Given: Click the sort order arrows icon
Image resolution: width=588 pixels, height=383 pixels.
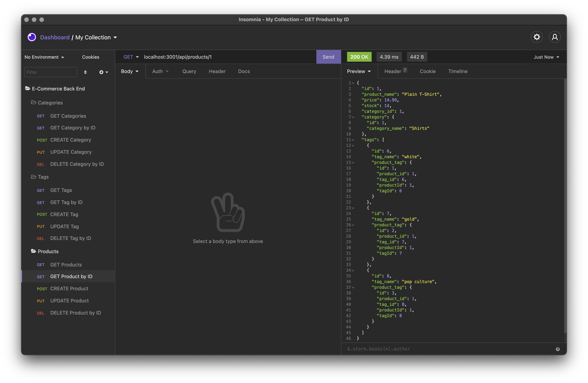Looking at the screenshot, I should [85, 72].
